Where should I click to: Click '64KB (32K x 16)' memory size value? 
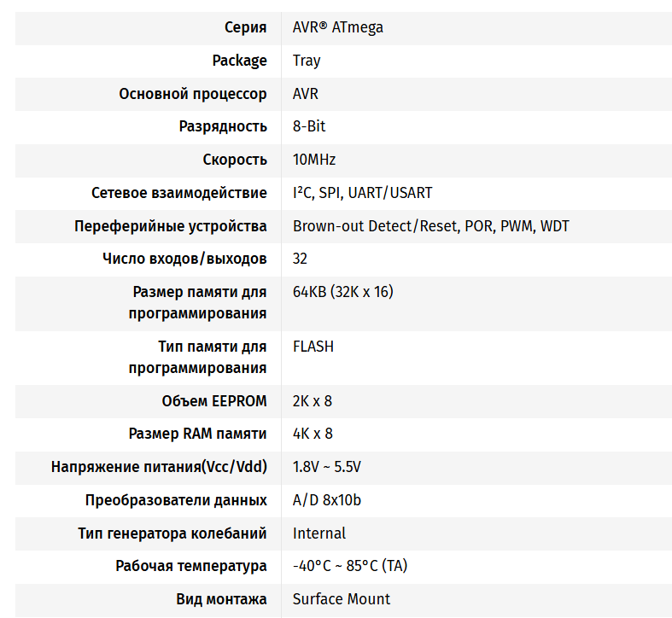pos(343,292)
